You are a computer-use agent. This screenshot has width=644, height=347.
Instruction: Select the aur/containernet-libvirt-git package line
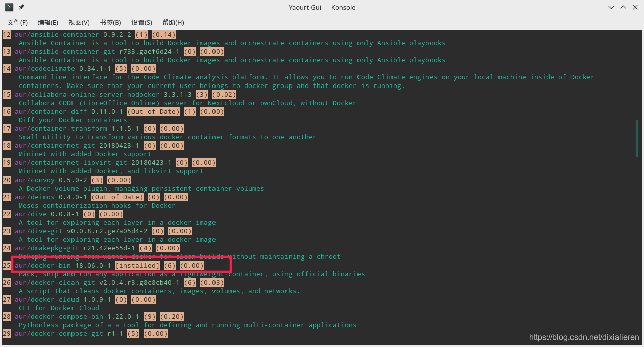(x=108, y=163)
